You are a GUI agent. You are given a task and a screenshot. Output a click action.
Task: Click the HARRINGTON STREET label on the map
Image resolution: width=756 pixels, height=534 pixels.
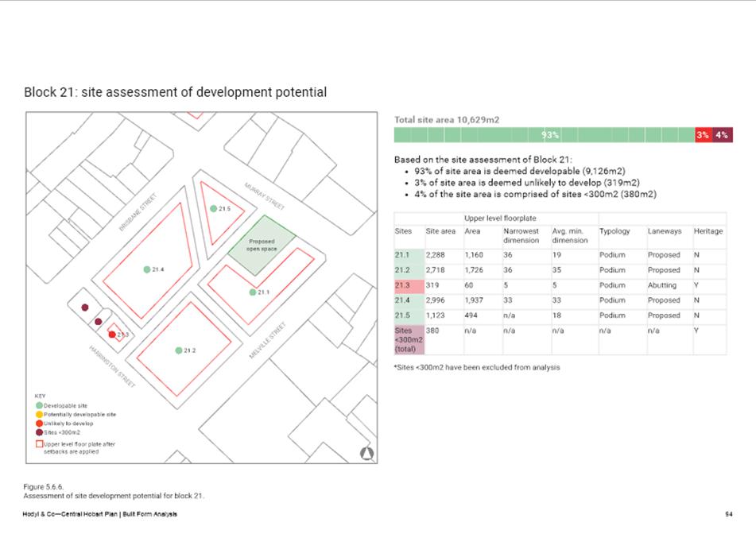pos(112,366)
